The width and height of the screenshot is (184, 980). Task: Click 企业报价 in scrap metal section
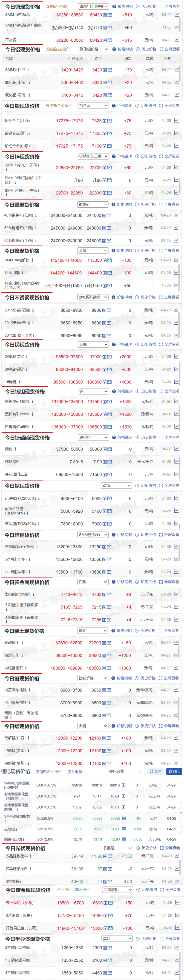[x=64, y=890]
